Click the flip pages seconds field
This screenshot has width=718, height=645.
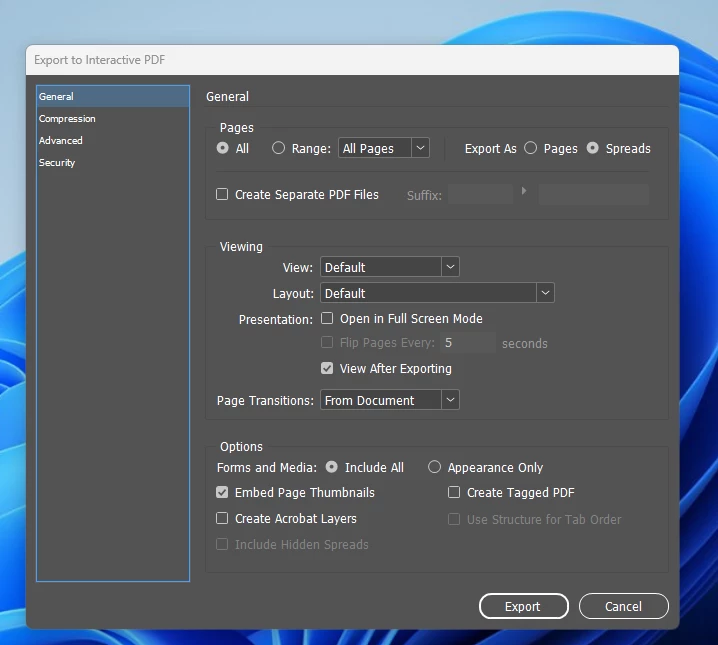click(x=468, y=343)
